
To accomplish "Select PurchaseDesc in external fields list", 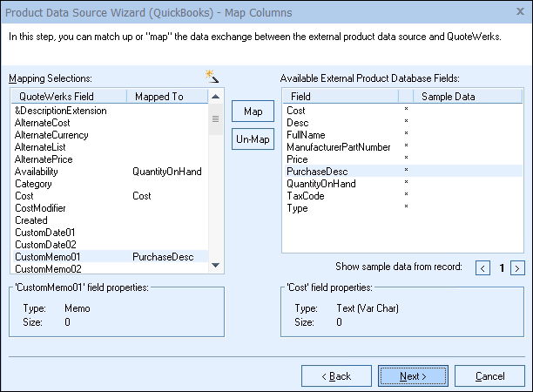I will (315, 172).
